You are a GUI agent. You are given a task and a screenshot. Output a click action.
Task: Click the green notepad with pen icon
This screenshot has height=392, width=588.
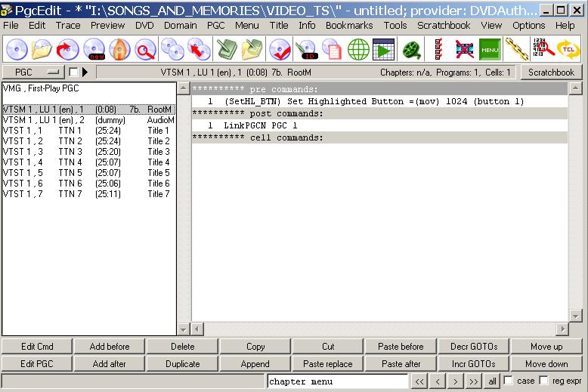click(x=227, y=49)
